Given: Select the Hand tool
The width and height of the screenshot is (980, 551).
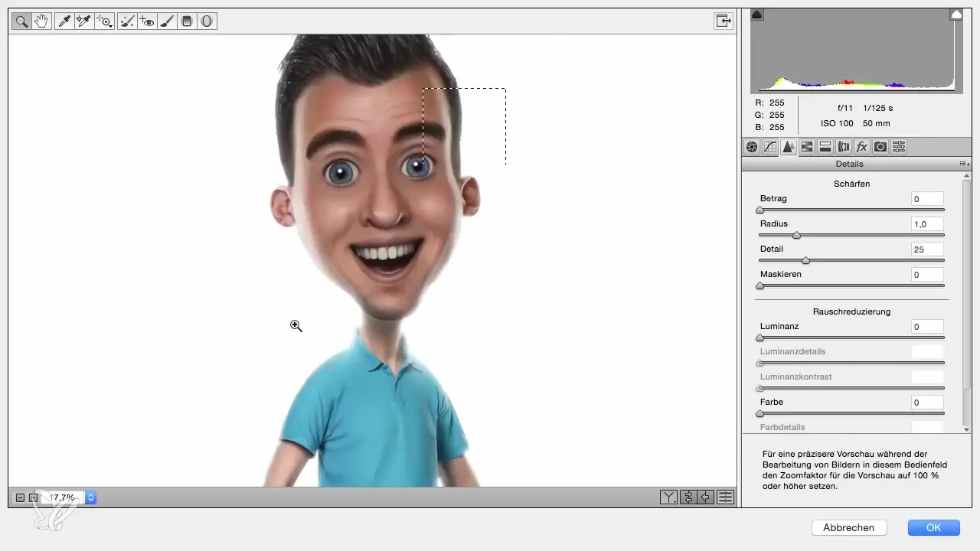Looking at the screenshot, I should pyautogui.click(x=41, y=21).
